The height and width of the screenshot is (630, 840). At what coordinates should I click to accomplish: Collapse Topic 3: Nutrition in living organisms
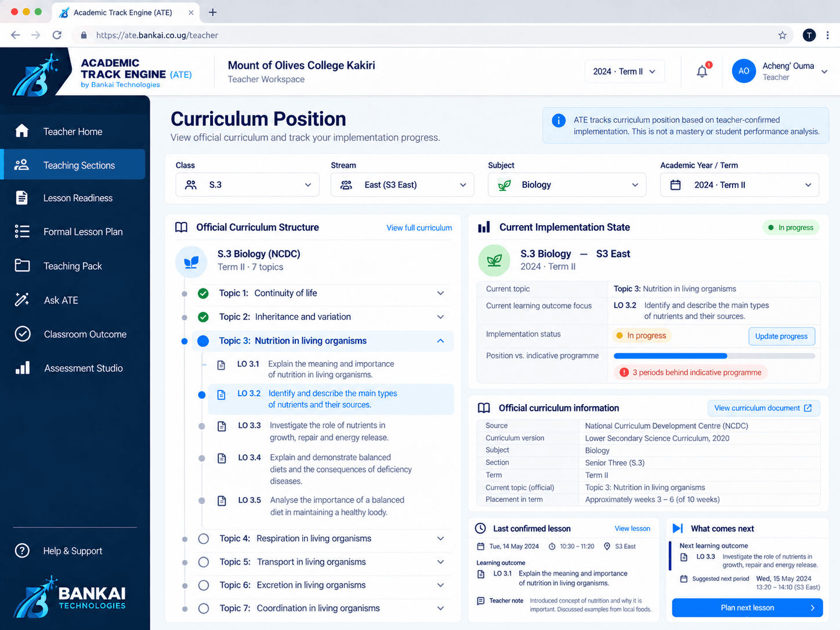click(440, 341)
